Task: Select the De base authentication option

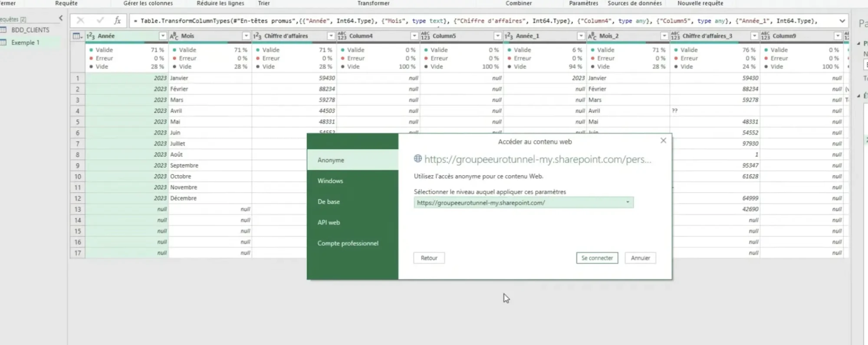Action: click(352, 202)
